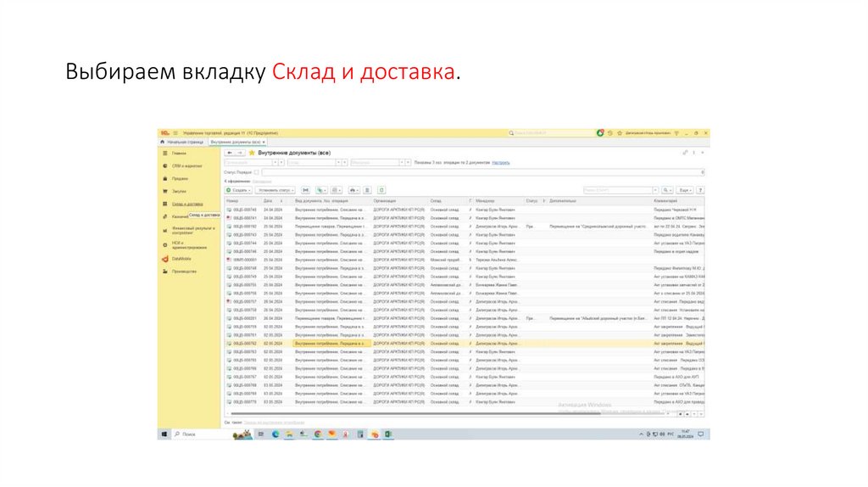
Task: Click the link after См. также
Action: [274, 423]
